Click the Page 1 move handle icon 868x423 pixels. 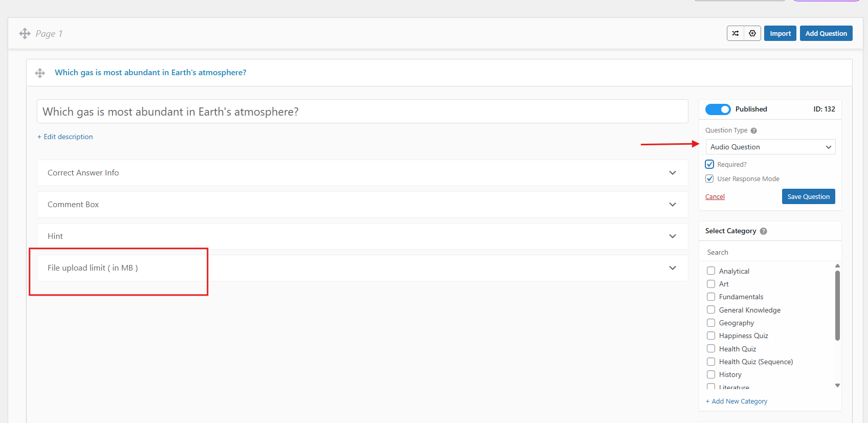click(x=25, y=34)
